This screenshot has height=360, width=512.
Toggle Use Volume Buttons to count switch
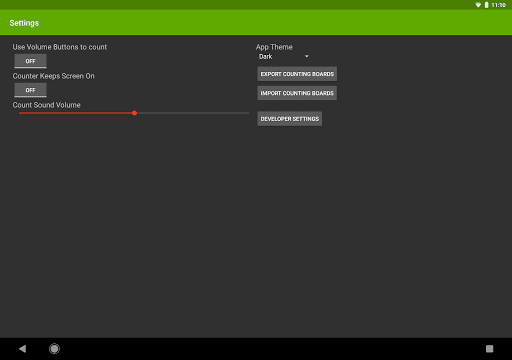coord(30,61)
